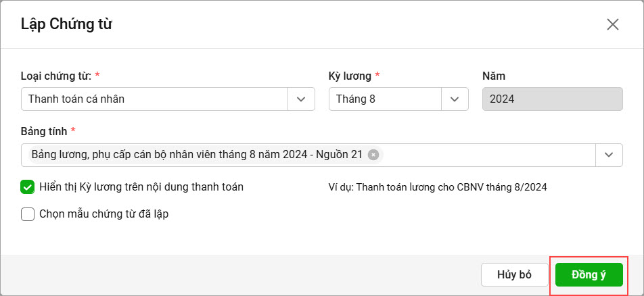Click the Tháng 8 period field

(386, 99)
